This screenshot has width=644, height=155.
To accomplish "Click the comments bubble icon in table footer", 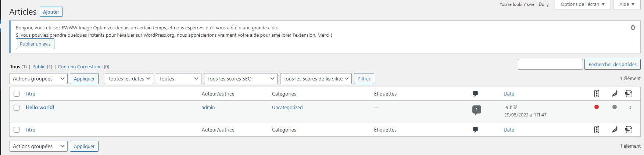I will [x=475, y=130].
